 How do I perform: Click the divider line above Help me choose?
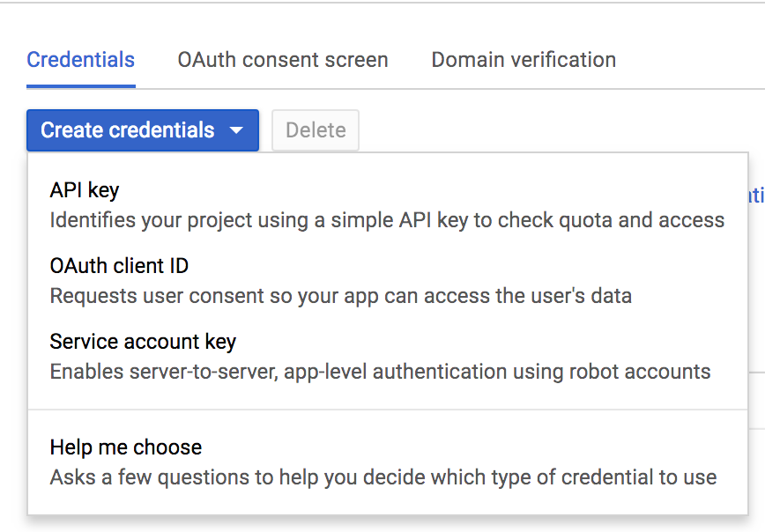pyautogui.click(x=388, y=410)
